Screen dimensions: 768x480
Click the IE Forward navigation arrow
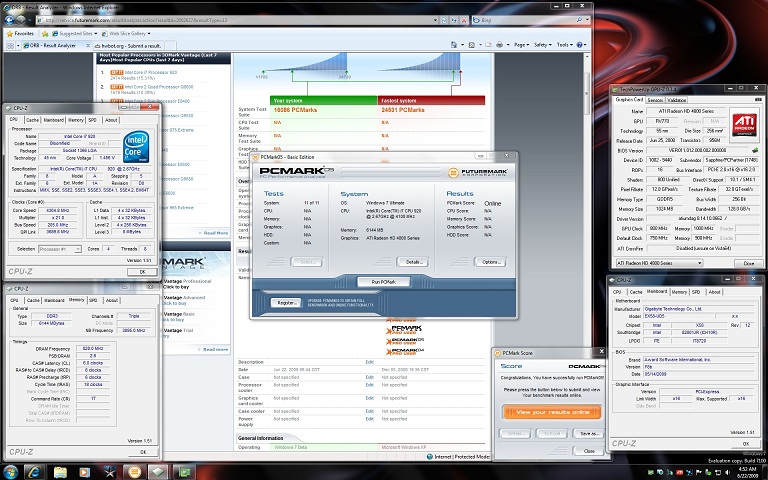21,20
